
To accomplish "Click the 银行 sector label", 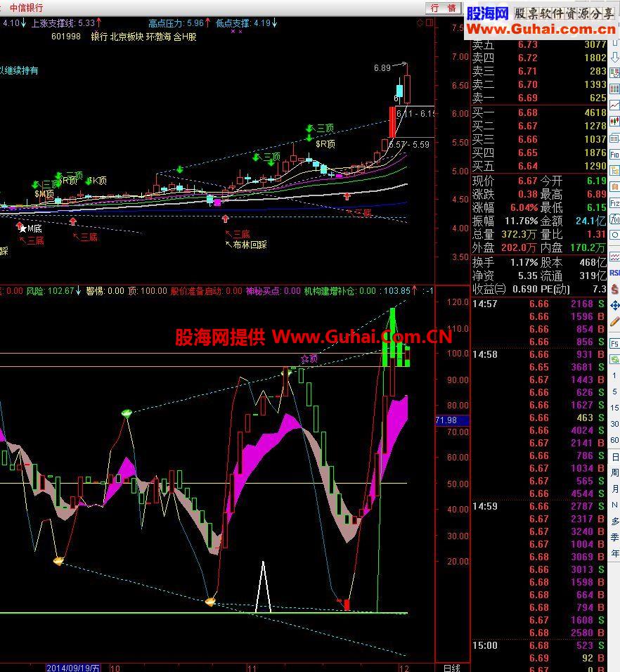I will [99, 37].
